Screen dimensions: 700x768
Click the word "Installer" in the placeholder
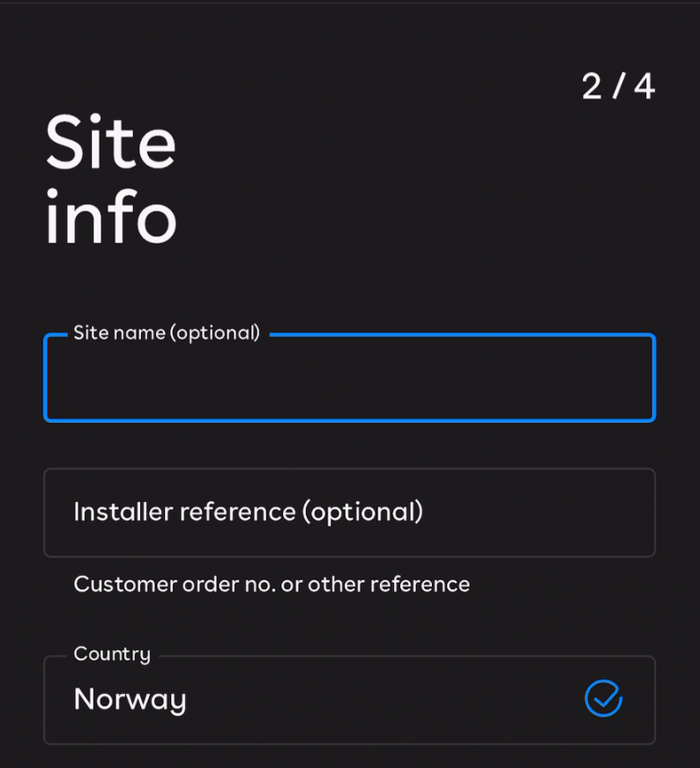point(123,511)
